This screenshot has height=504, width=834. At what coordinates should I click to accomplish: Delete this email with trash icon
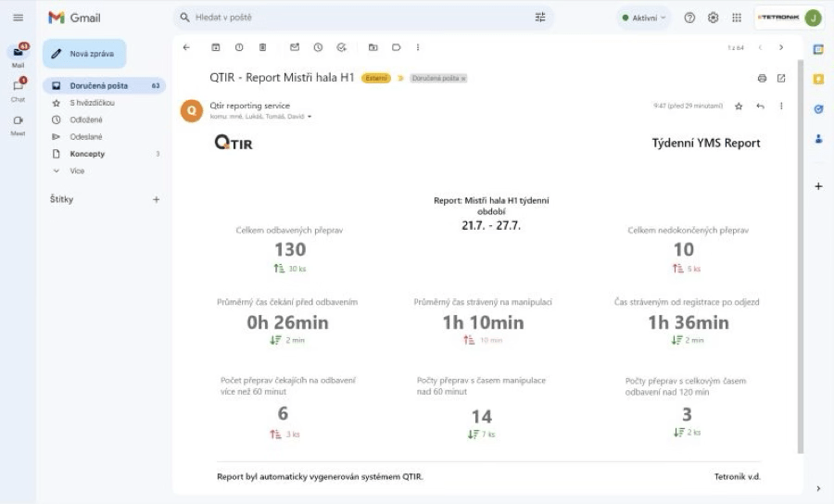coord(263,47)
